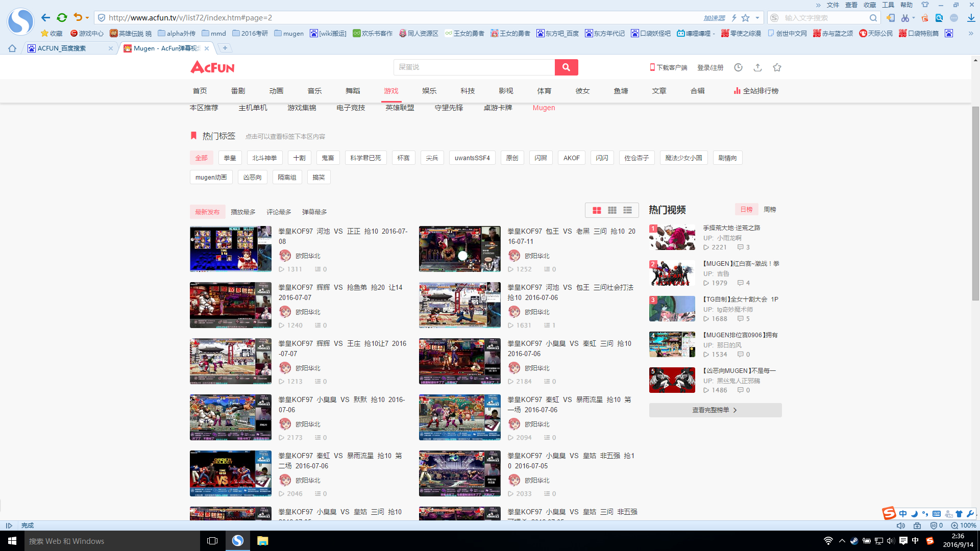The width and height of the screenshot is (980, 551).
Task: Click the send-to-phone toolbar icon
Action: pos(891,18)
